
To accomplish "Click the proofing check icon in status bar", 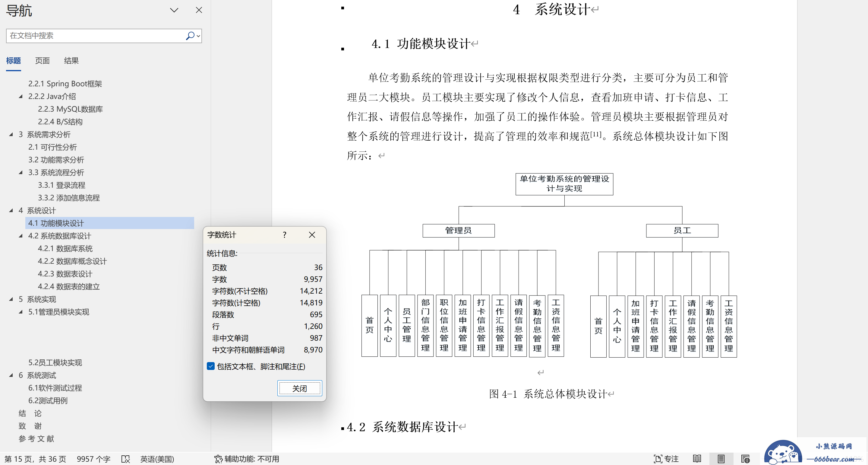I will click(125, 459).
